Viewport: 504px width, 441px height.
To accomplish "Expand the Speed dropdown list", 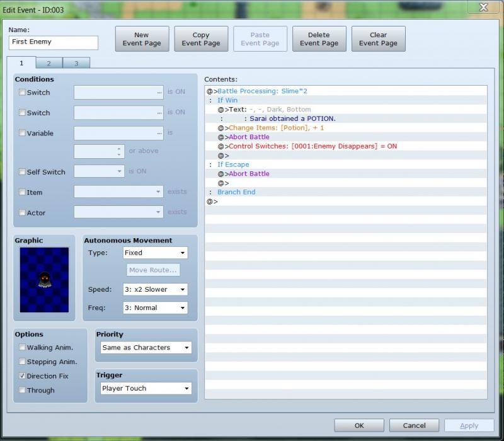I will pos(154,290).
